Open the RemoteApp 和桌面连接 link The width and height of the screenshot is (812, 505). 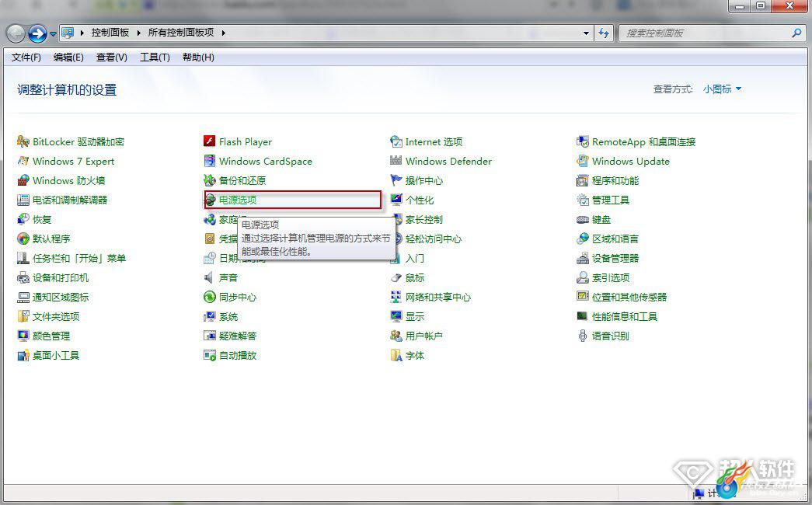[x=643, y=141]
